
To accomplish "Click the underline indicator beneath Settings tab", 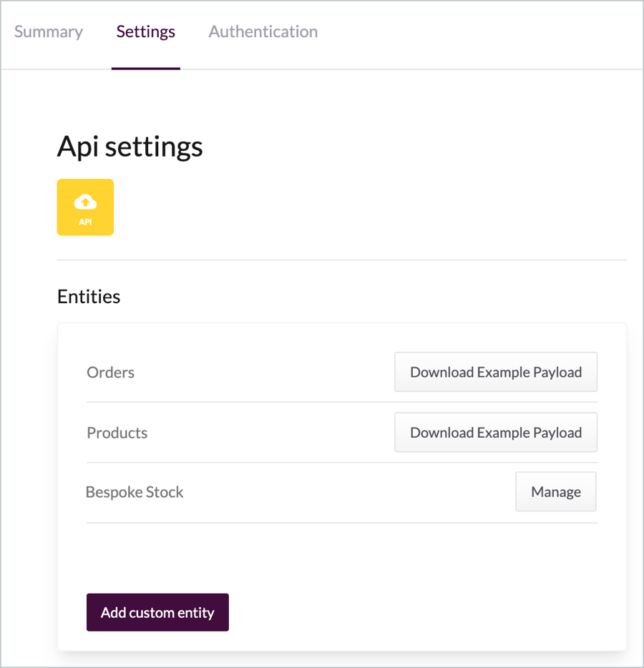I will pos(146,68).
